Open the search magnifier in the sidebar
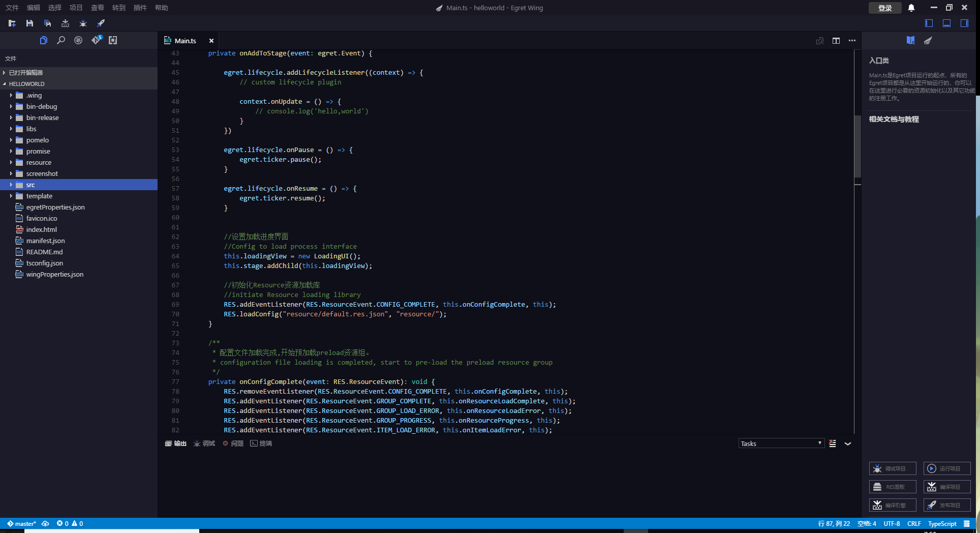This screenshot has width=980, height=533. (x=61, y=40)
